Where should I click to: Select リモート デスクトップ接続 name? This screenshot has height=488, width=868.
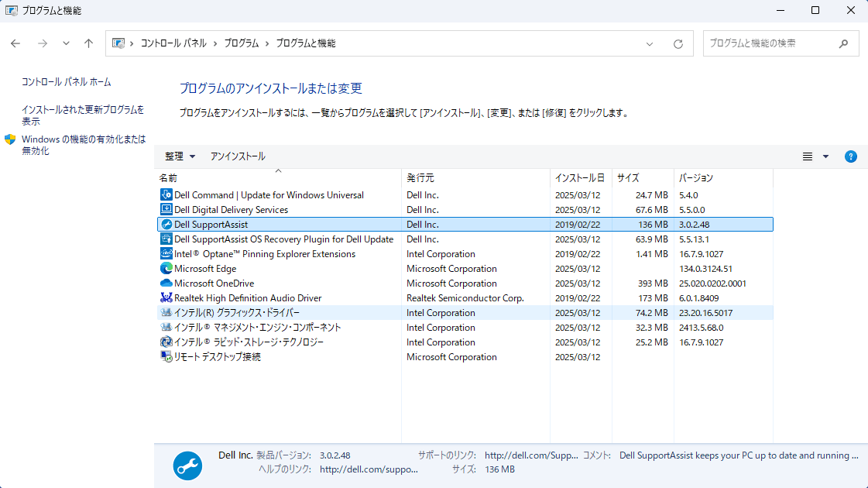[218, 357]
